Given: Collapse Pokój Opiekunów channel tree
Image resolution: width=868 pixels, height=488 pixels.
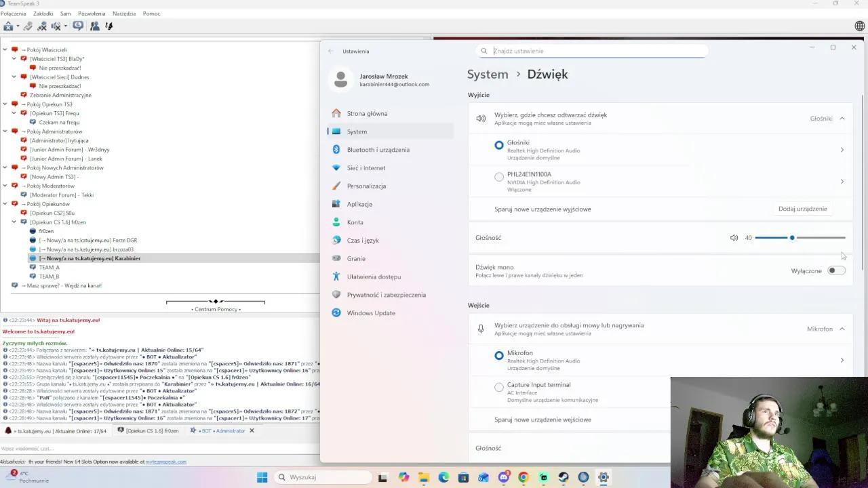Looking at the screenshot, I should pos(5,204).
